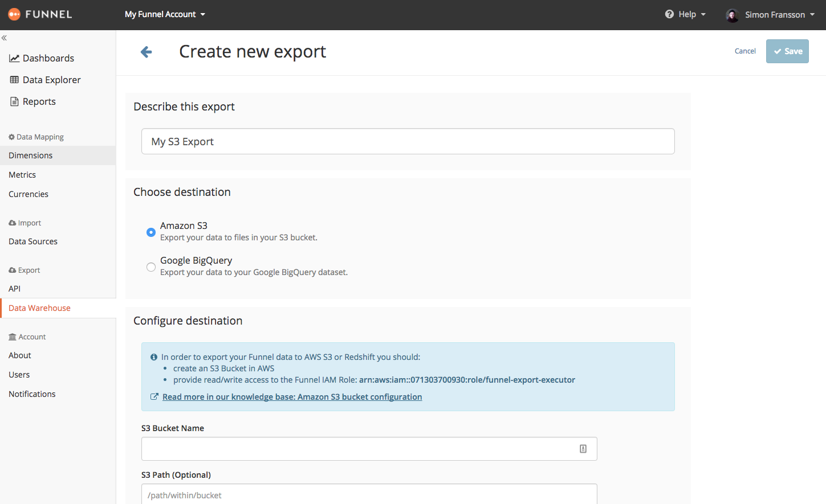Open the Amazon S3 bucket configuration link
The width and height of the screenshot is (826, 504).
click(x=292, y=397)
